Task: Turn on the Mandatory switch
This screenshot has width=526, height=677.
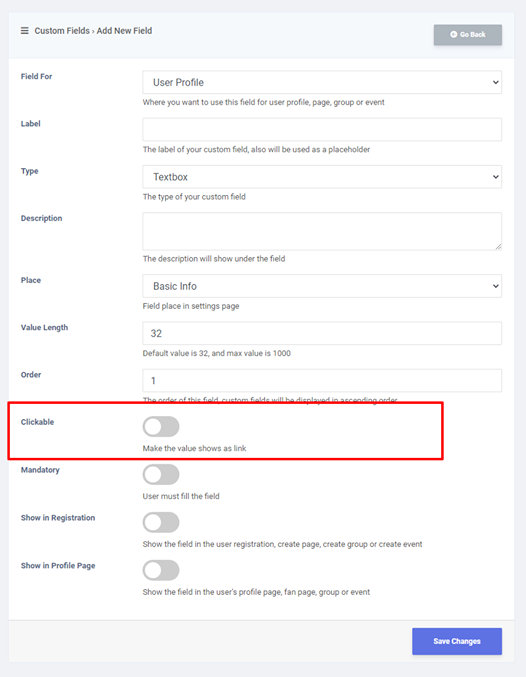Action: 161,475
